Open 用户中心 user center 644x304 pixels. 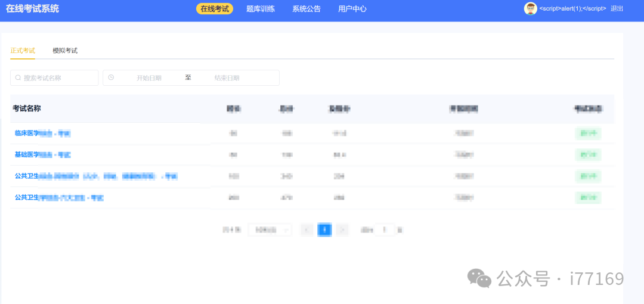coord(352,8)
